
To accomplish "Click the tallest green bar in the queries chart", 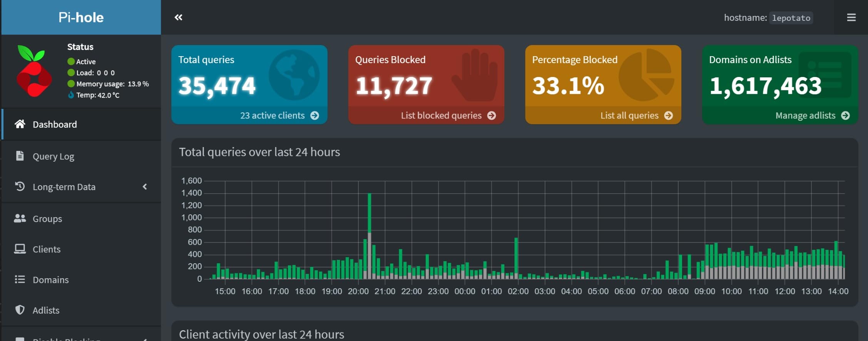I will [x=370, y=213].
